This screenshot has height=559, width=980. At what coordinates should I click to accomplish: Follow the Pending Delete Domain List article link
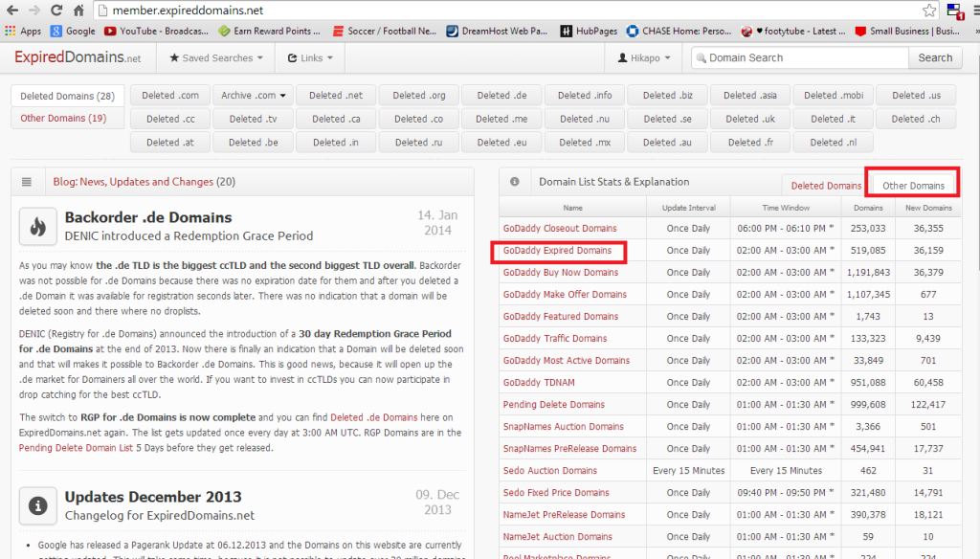(x=77, y=448)
